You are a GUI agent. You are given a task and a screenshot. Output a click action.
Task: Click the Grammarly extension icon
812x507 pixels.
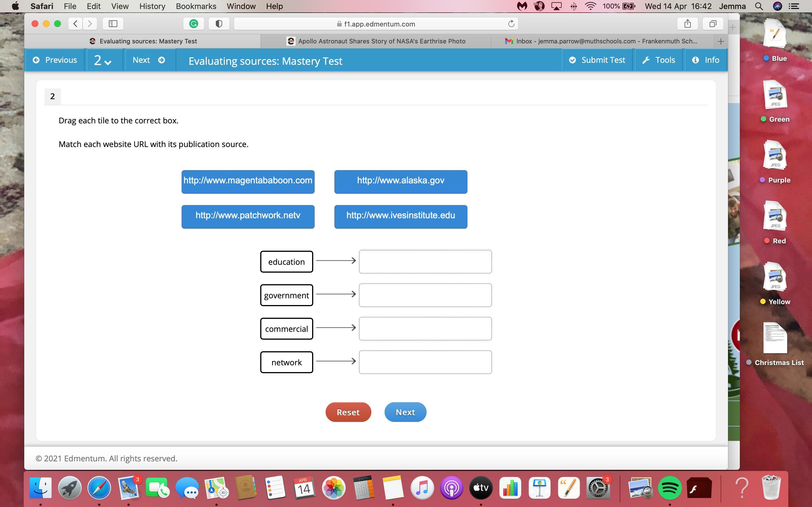(194, 24)
